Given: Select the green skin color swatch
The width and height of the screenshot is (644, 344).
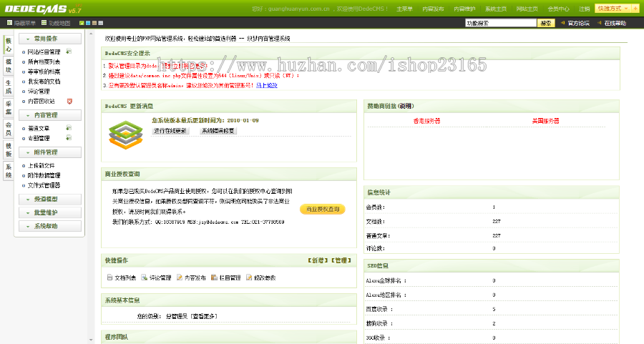Looking at the screenshot, I should [x=82, y=23].
